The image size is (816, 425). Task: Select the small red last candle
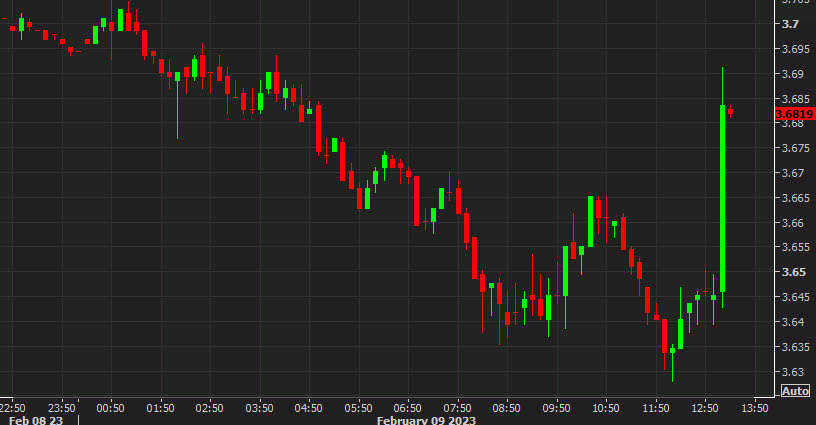pyautogui.click(x=731, y=112)
